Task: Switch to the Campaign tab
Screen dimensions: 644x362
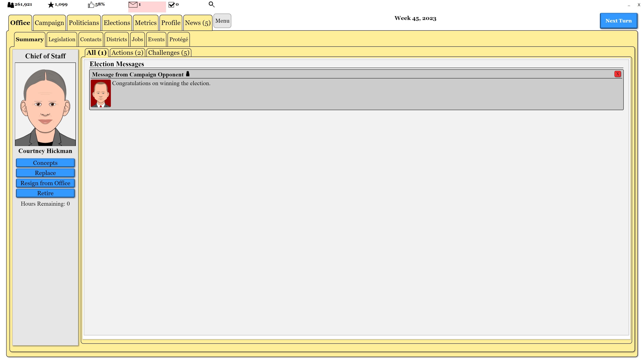Action: point(49,23)
